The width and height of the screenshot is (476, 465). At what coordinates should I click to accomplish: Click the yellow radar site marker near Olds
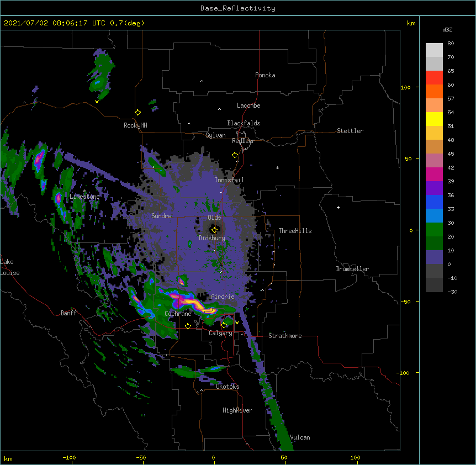coord(214,230)
